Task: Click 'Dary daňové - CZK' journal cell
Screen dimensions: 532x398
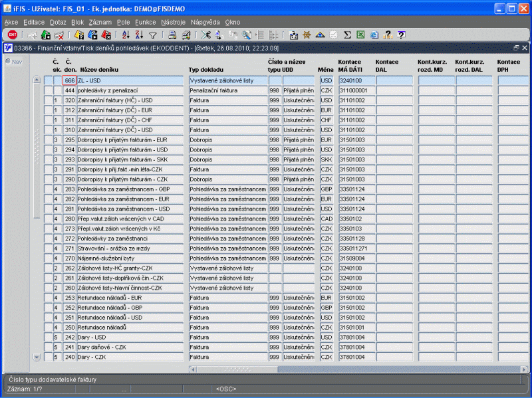Action: pos(130,347)
